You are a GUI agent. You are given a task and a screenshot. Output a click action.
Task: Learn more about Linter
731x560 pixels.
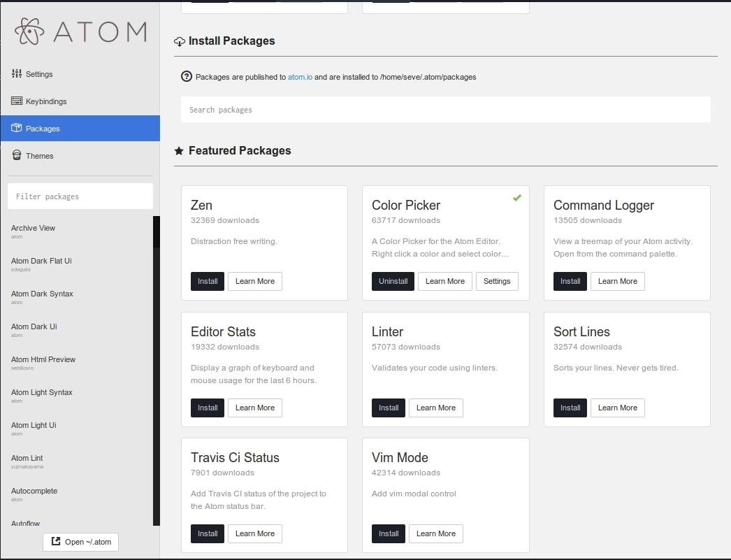click(x=436, y=408)
